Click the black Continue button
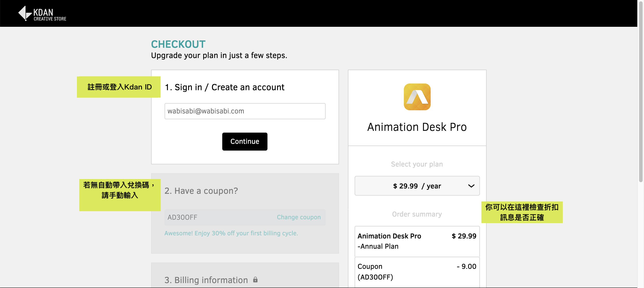 click(244, 141)
